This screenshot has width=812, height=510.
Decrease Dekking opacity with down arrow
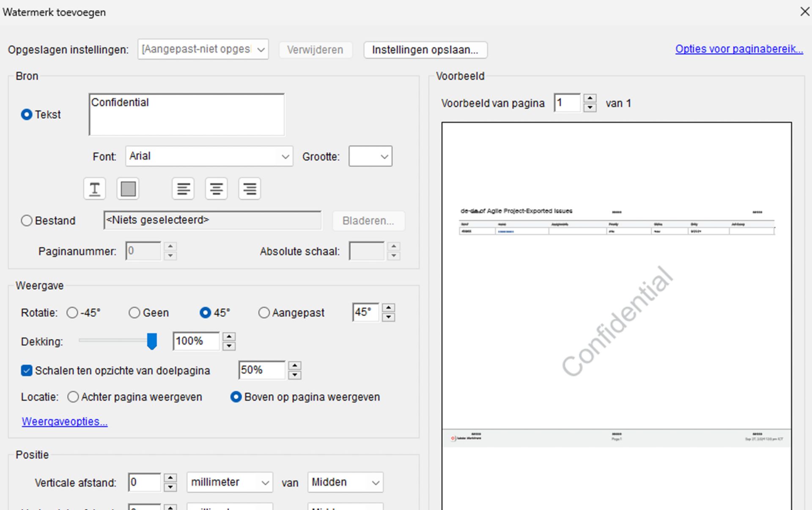click(x=229, y=346)
